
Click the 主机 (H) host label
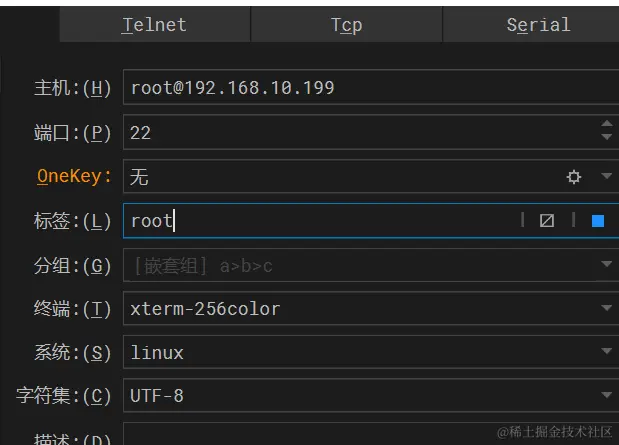tap(72, 88)
